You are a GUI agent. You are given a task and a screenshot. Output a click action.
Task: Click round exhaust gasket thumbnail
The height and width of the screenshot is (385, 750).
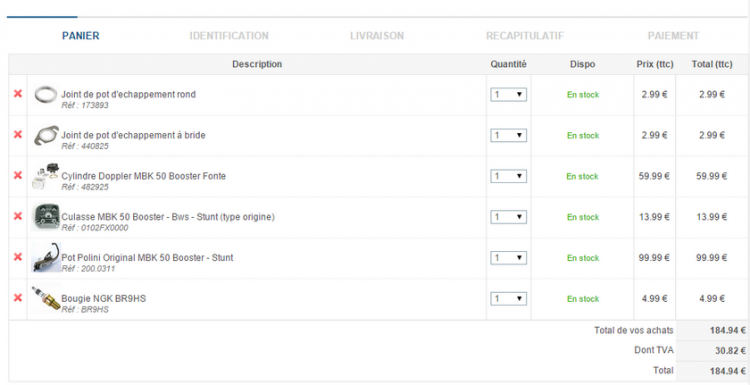point(46,95)
